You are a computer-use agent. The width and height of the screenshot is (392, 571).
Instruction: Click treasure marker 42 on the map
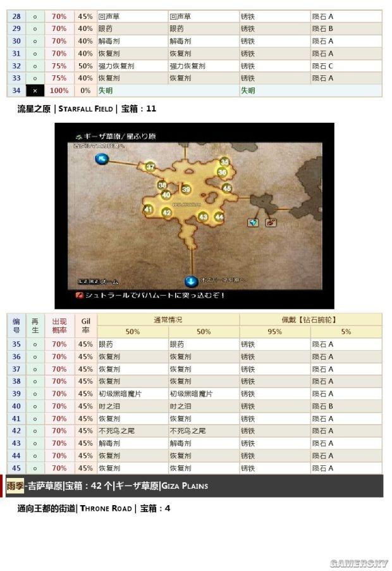click(x=166, y=213)
